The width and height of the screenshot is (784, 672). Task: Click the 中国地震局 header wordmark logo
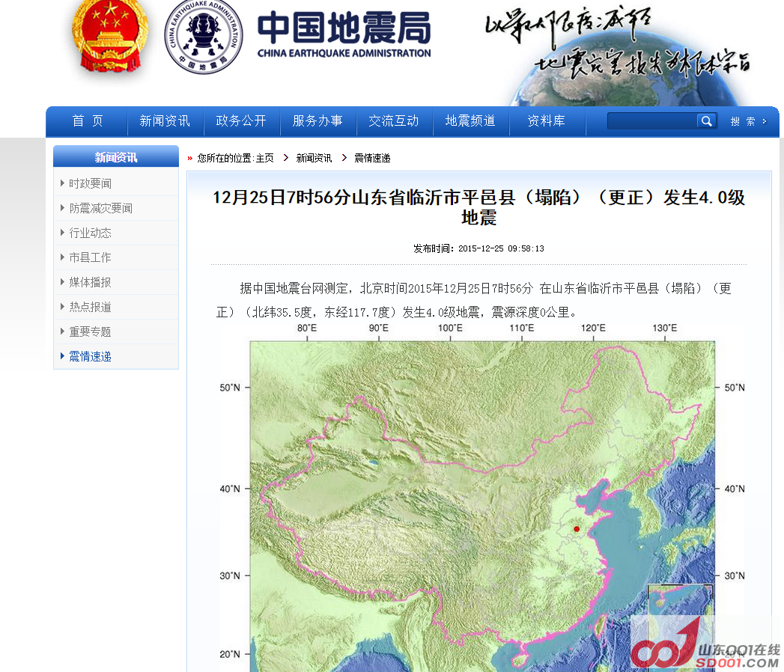344,34
